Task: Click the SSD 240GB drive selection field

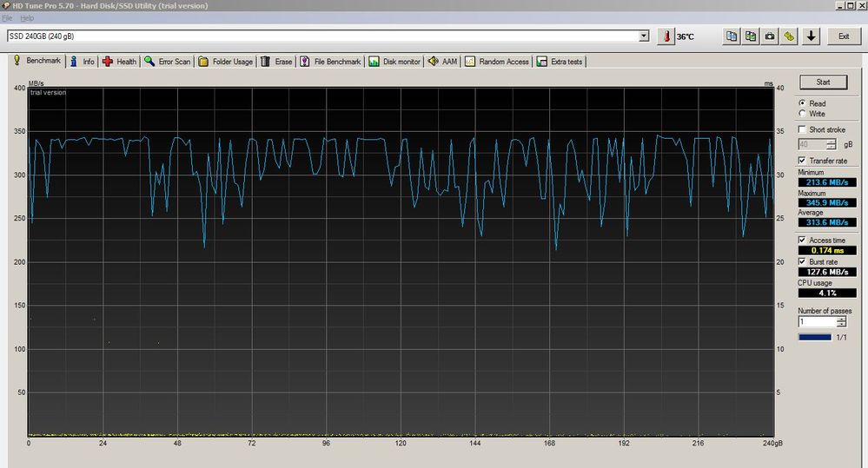Action: tap(328, 36)
